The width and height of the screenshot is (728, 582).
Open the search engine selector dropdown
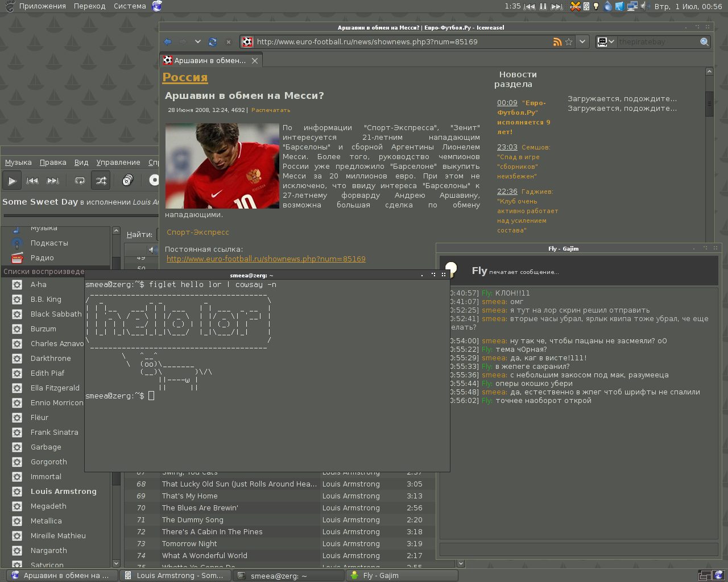tap(606, 41)
